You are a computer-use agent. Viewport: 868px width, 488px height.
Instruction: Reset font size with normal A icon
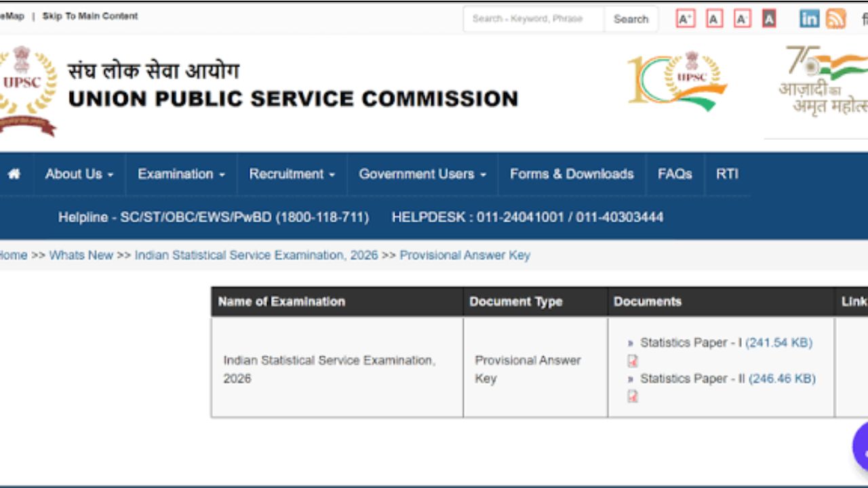click(x=714, y=19)
